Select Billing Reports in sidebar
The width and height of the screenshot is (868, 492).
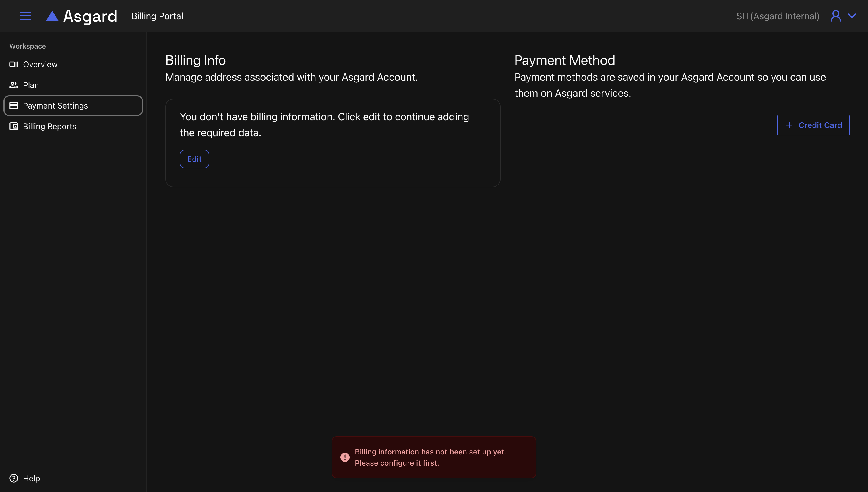[x=49, y=126]
